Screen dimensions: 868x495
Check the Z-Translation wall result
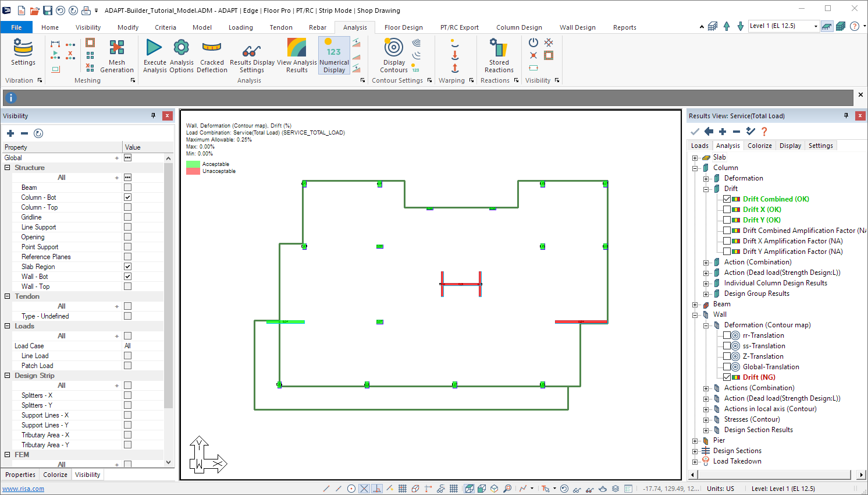pos(727,356)
